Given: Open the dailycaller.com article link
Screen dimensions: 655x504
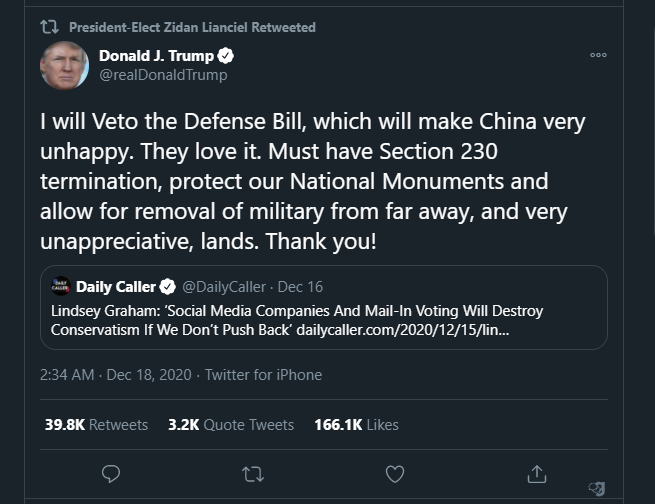Looking at the screenshot, I should pyautogui.click(x=420, y=330).
